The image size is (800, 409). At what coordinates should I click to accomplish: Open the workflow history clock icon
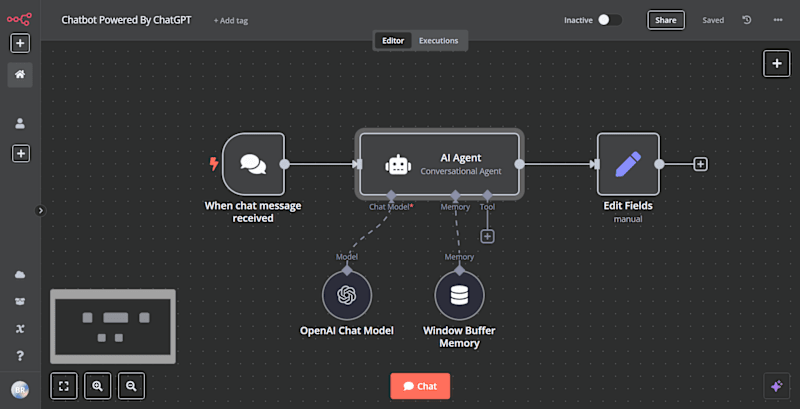point(746,20)
